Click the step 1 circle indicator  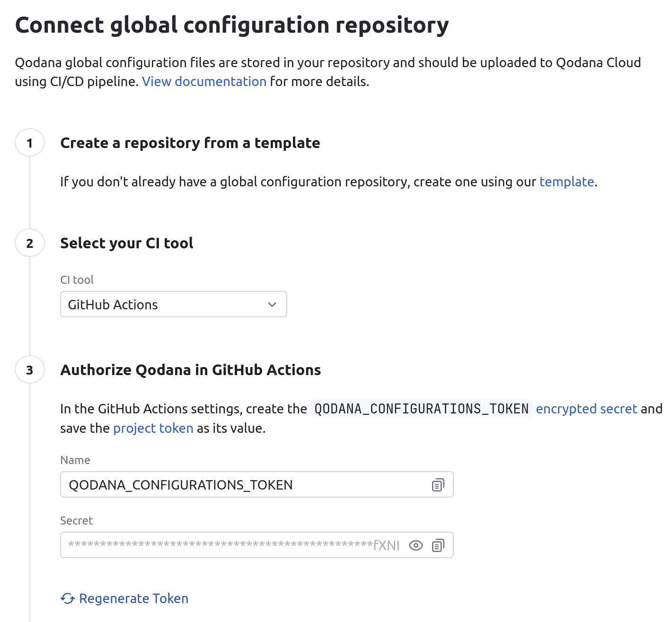pos(30,143)
